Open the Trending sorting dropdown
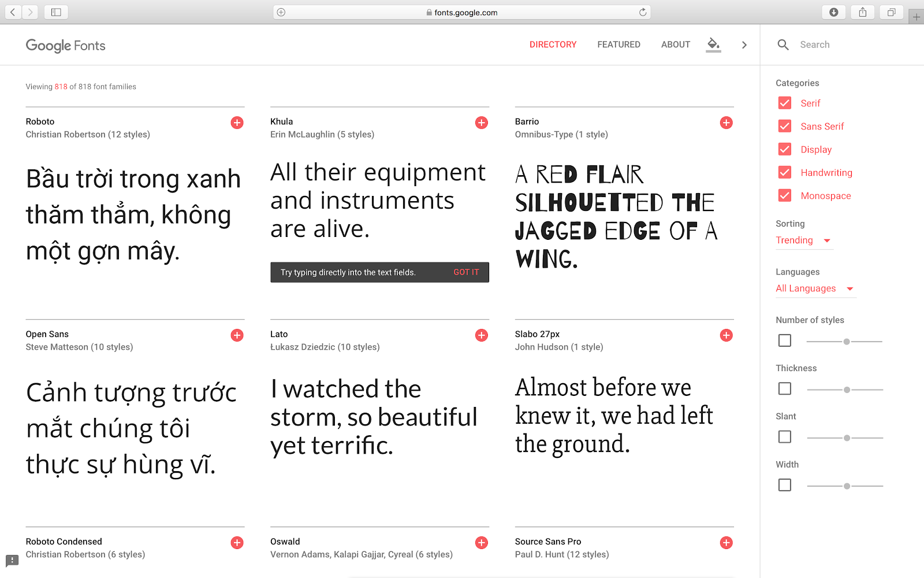The image size is (924, 578). point(804,240)
